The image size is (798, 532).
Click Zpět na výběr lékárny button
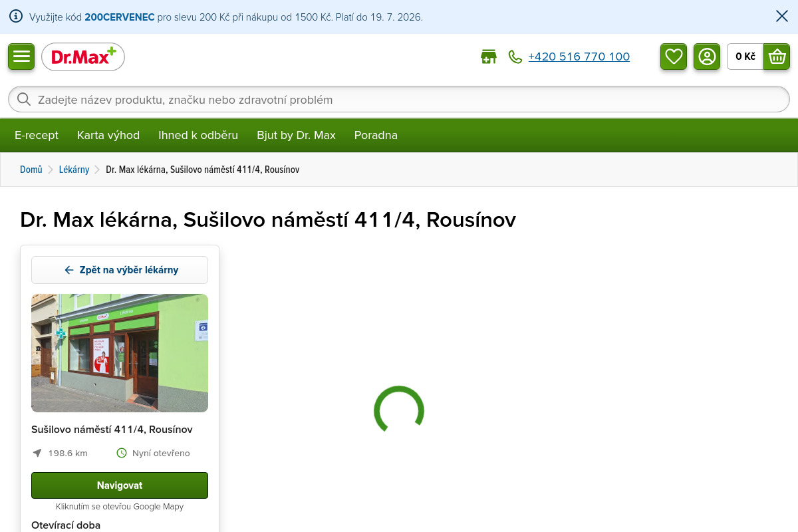[x=120, y=270]
